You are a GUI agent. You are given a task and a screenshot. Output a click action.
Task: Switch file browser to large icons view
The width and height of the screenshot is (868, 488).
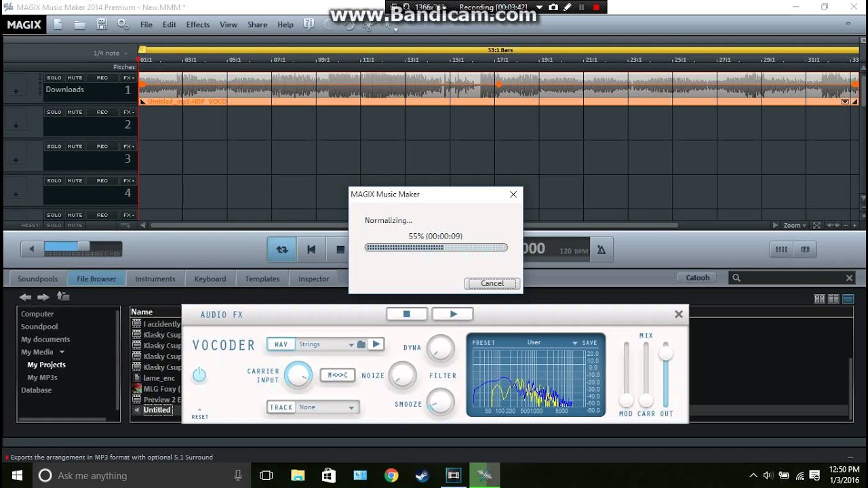click(819, 299)
